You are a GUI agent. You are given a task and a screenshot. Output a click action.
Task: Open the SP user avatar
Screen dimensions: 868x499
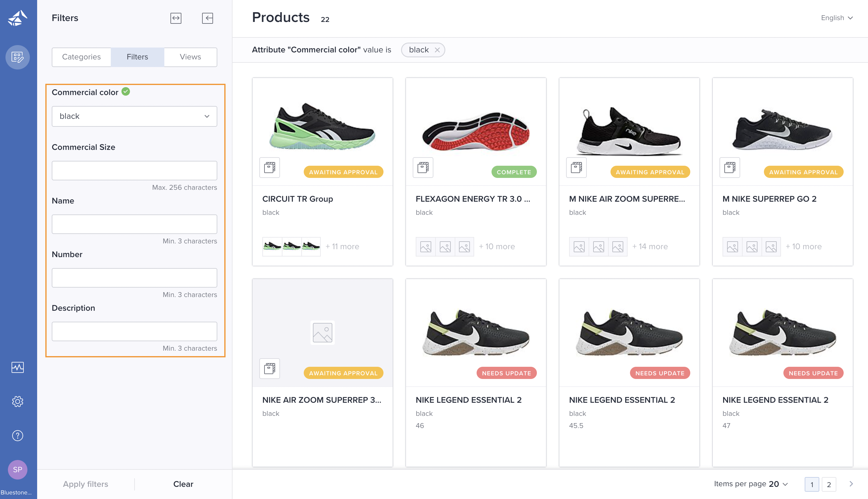[17, 469]
